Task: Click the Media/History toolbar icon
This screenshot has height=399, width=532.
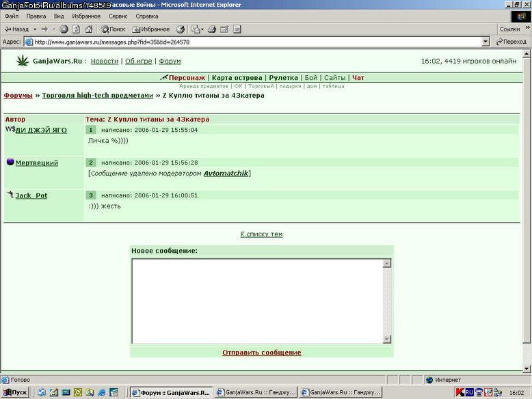Action: [180, 29]
